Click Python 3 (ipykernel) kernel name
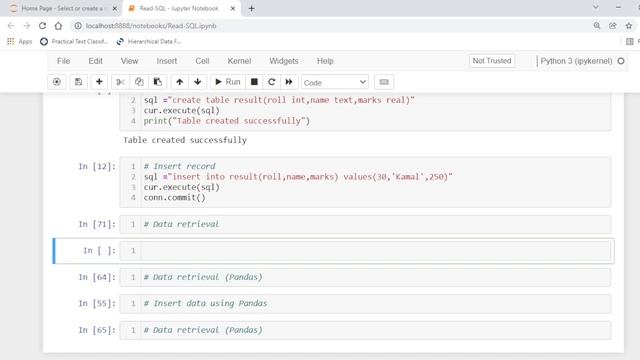Viewport: 640px width, 360px height. [576, 61]
